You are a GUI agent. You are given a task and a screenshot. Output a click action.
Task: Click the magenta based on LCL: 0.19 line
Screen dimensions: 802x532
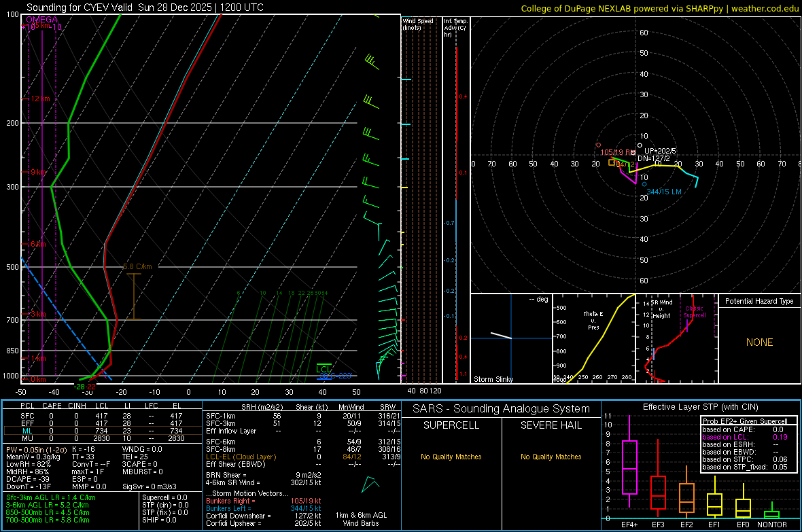point(745,437)
